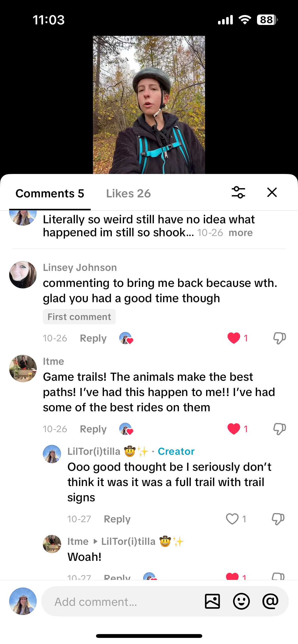Close the comments panel
Screen dimensions: 298x644
[x=272, y=192]
